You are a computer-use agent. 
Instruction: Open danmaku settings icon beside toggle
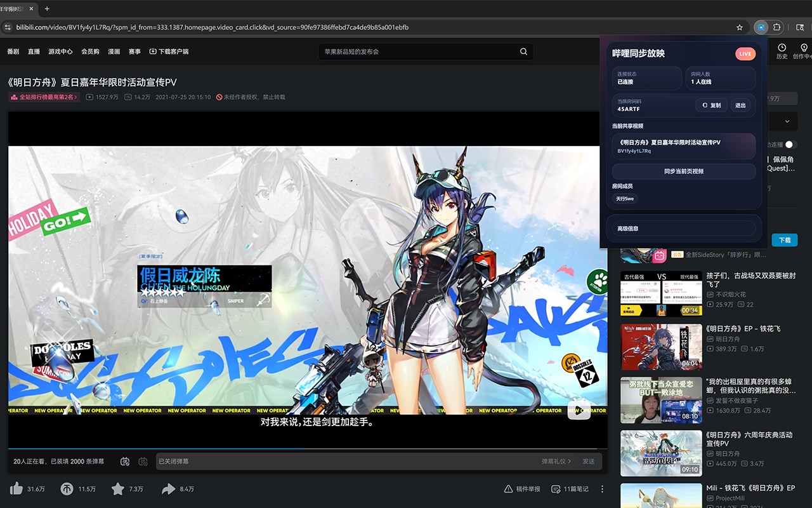pos(143,461)
